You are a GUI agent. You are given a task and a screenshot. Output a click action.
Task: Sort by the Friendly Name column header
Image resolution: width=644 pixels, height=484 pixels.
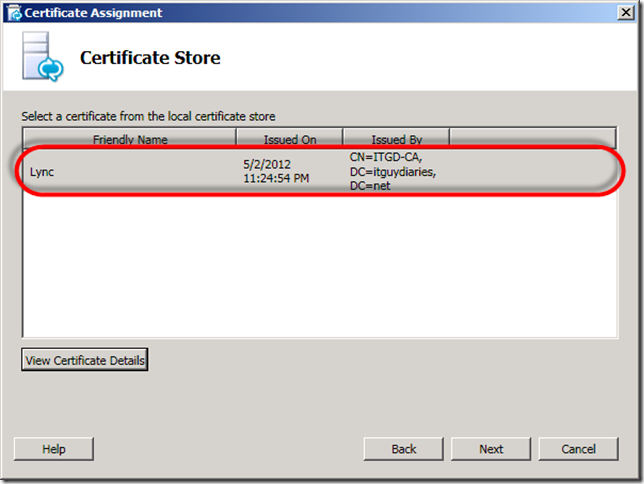pos(130,140)
